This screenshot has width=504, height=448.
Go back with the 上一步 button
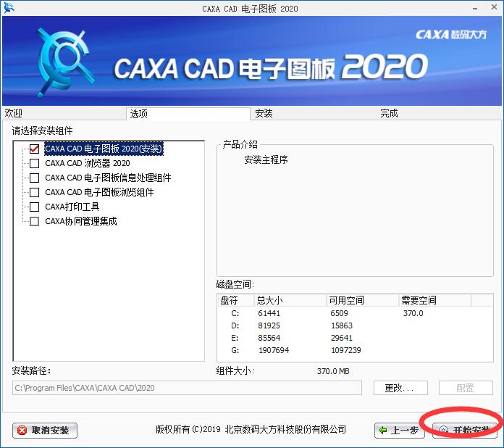click(x=400, y=431)
